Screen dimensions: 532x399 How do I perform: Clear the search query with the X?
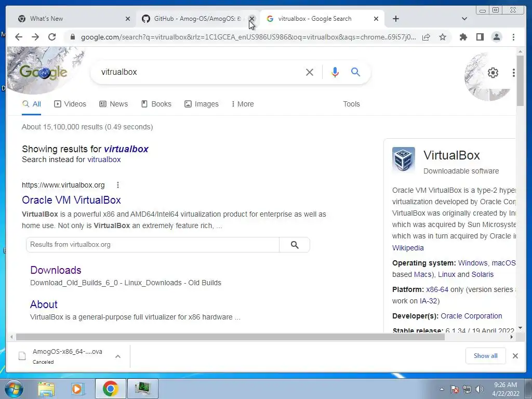coord(310,72)
